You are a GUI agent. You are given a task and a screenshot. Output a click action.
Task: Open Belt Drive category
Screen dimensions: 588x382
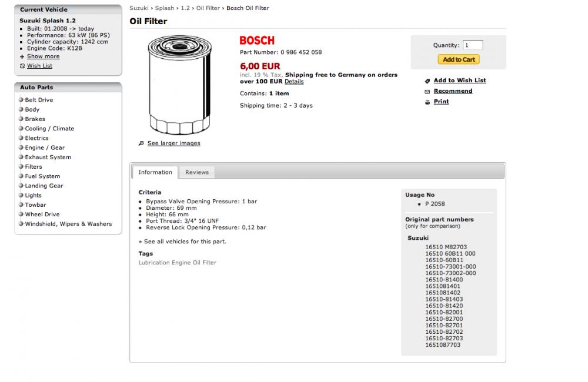(39, 100)
